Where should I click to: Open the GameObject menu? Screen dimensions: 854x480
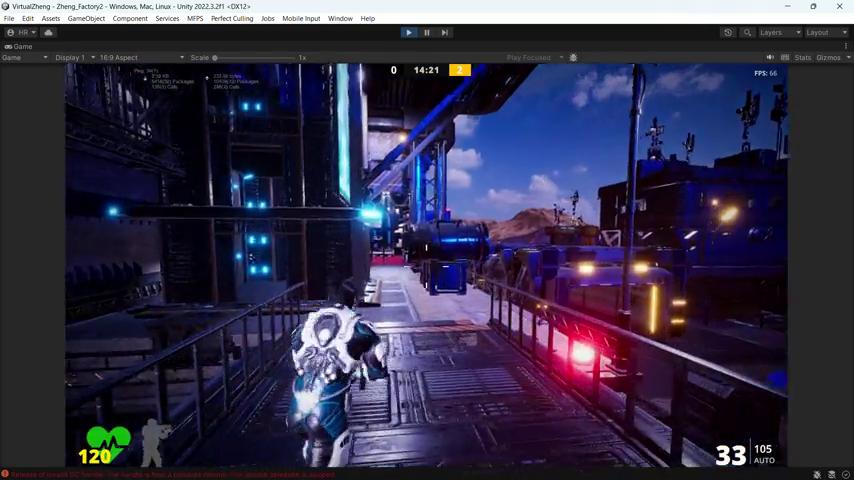click(86, 19)
